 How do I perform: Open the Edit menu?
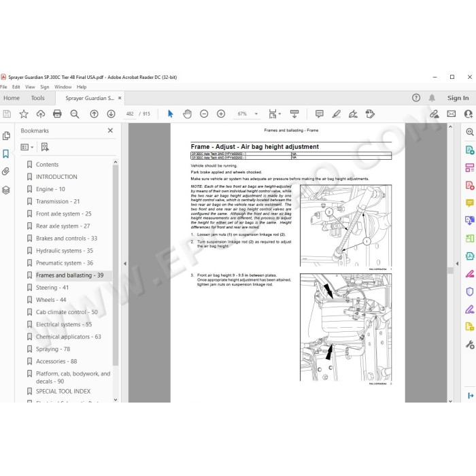click(16, 87)
